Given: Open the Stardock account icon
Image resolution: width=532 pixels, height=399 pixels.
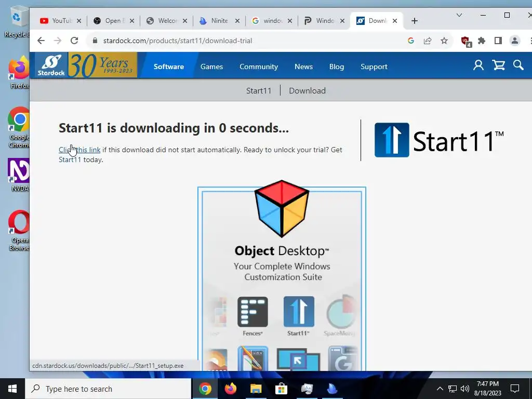Looking at the screenshot, I should (478, 65).
